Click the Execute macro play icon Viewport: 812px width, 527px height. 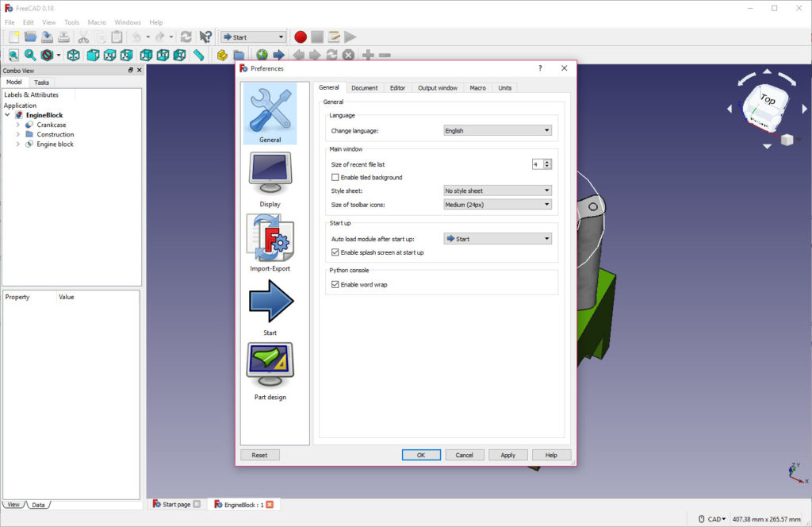tap(350, 37)
